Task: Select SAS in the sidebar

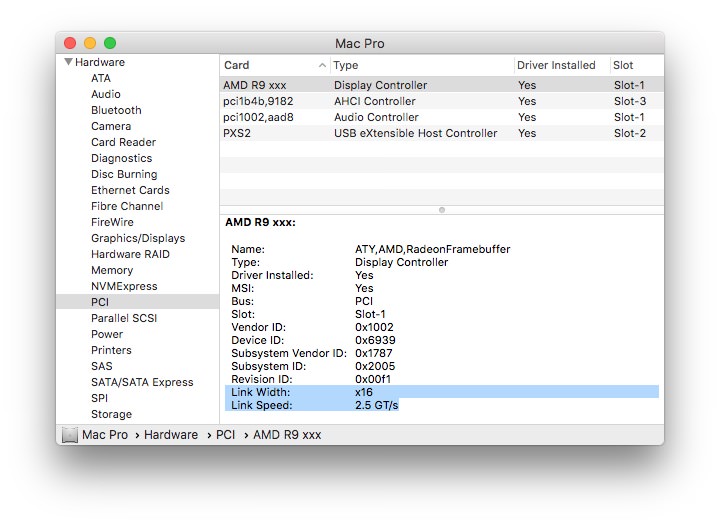Action: 101,367
